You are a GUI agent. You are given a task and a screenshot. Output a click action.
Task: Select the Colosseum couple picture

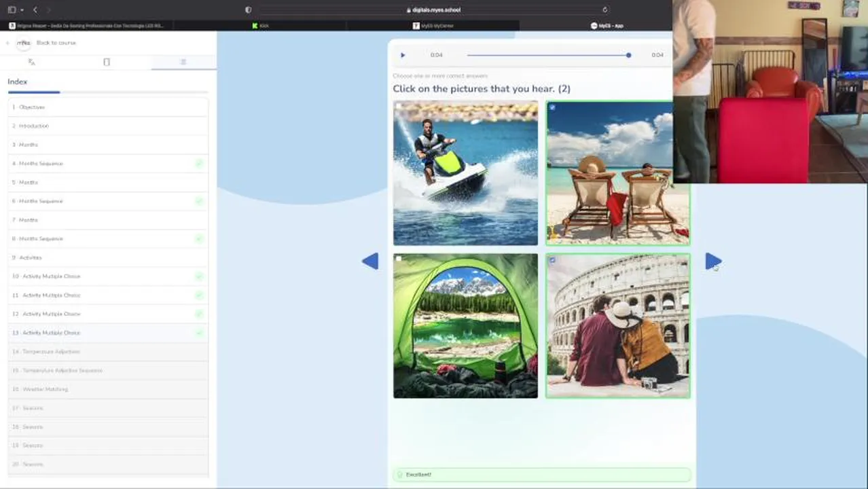(617, 326)
